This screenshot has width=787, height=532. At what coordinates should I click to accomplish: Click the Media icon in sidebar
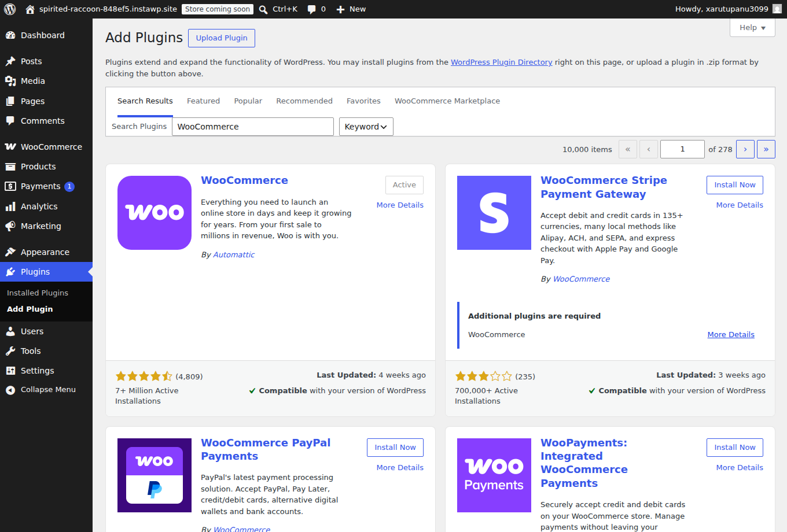10,81
